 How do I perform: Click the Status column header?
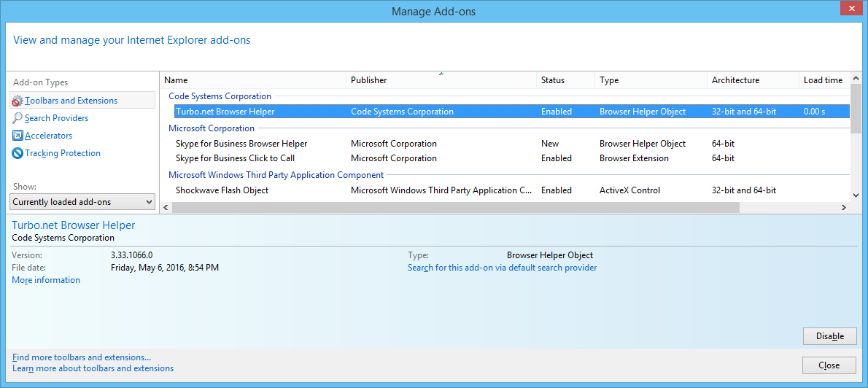tap(552, 80)
